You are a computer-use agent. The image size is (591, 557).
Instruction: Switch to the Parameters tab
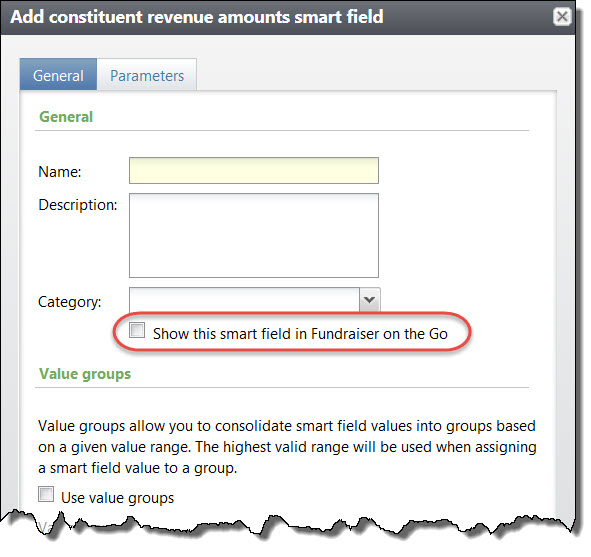pyautogui.click(x=147, y=75)
